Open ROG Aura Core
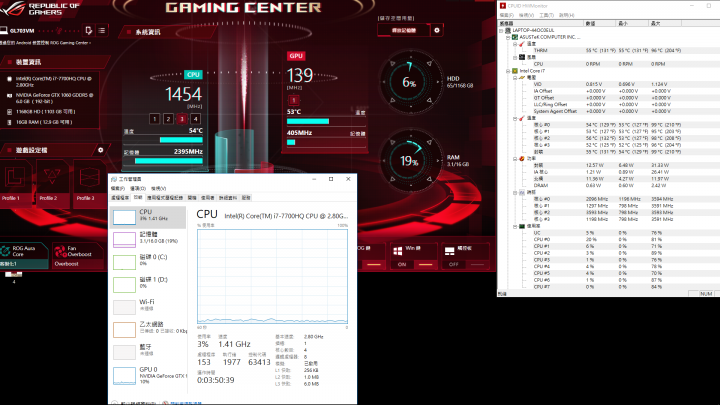 [x=24, y=255]
